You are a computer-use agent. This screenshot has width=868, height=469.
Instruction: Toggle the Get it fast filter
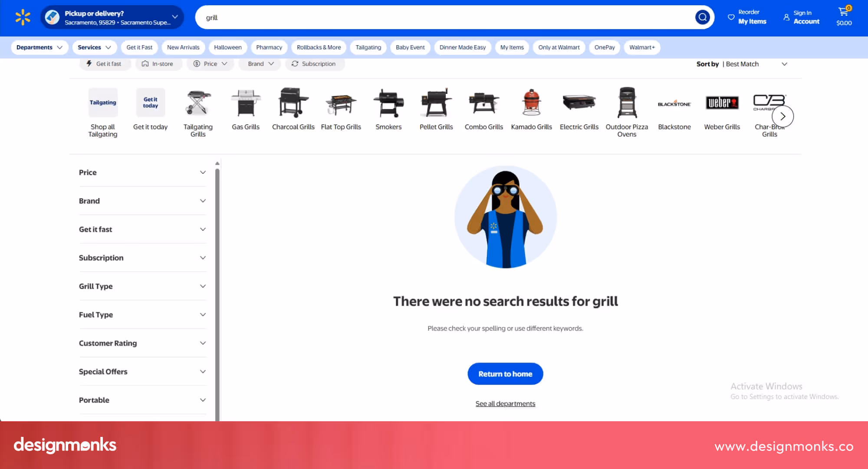click(105, 64)
